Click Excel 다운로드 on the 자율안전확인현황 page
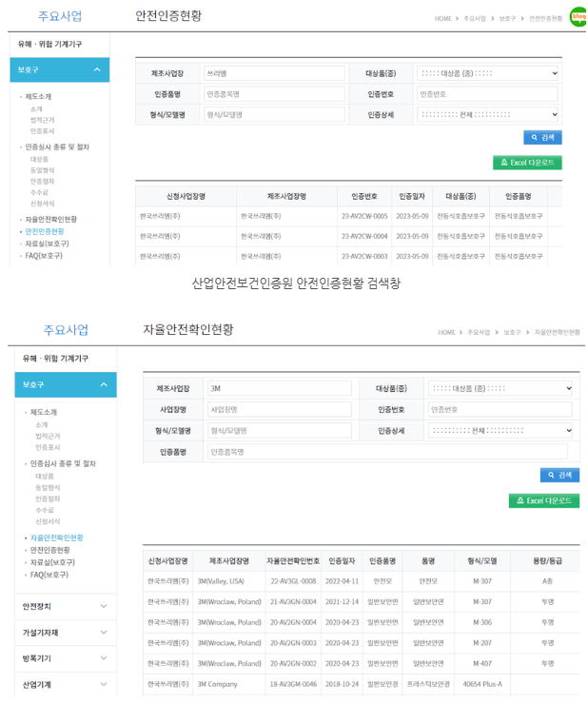This screenshot has width=588, height=703. click(x=544, y=500)
